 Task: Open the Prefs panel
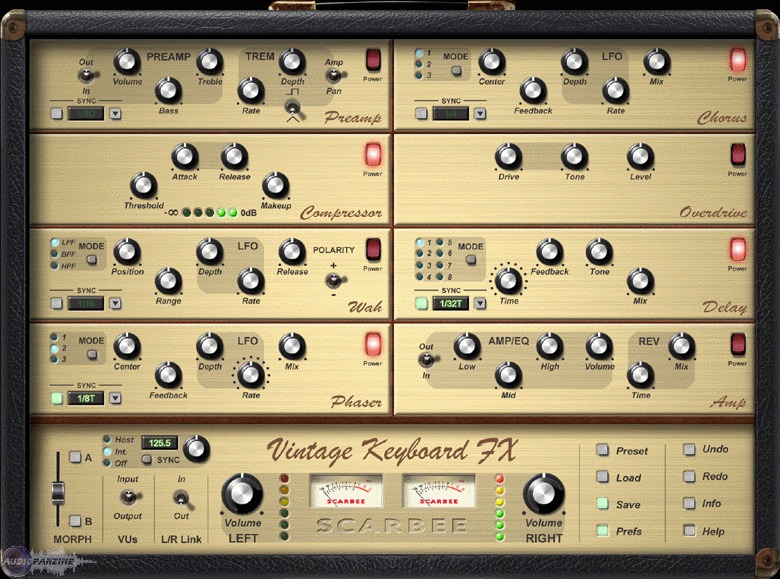point(602,530)
